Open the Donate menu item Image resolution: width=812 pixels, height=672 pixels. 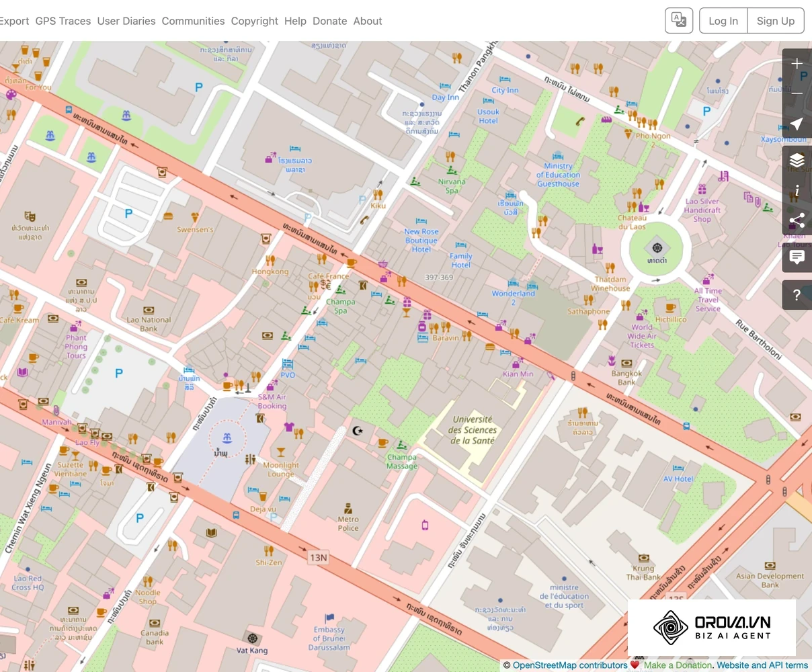click(330, 21)
